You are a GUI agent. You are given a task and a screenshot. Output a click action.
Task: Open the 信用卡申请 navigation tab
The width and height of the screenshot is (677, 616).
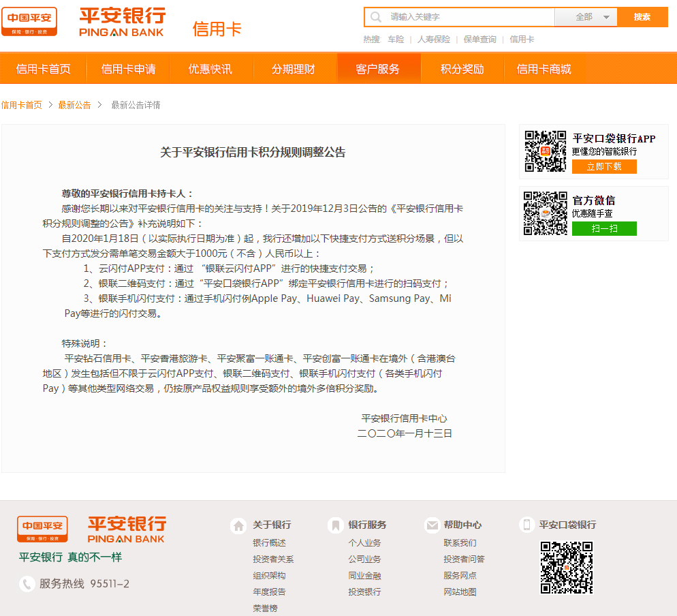128,69
